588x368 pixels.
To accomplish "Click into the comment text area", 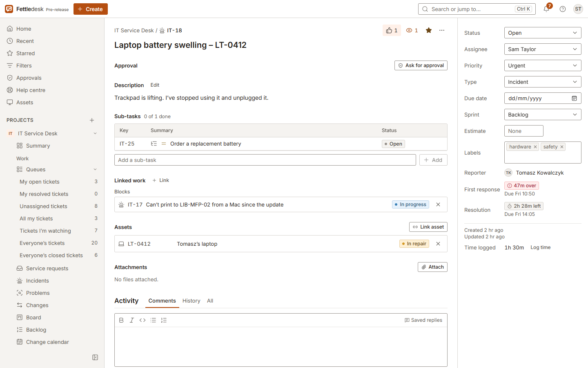I will point(281,347).
